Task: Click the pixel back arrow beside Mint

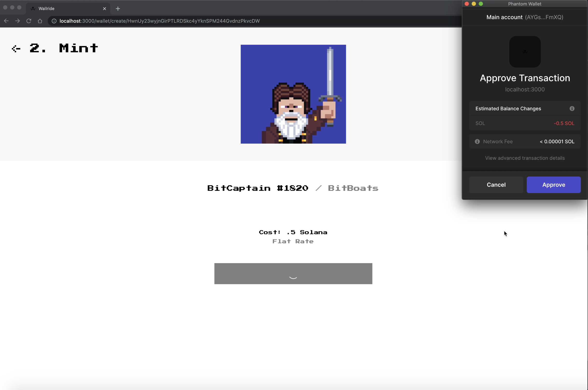Action: (x=16, y=49)
